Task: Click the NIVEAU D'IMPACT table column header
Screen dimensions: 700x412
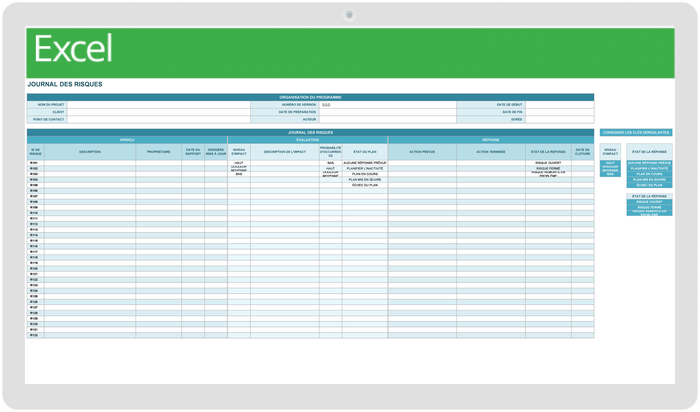Action: pyautogui.click(x=239, y=152)
